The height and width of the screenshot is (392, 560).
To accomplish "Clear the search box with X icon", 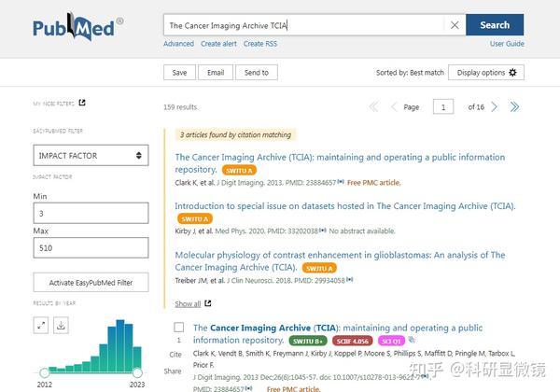I will click(x=455, y=25).
